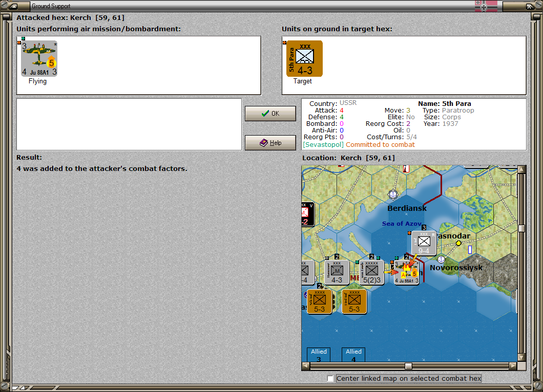543x392 pixels.
Task: Toggle Center linked map on selected combat hex
Action: click(330, 379)
